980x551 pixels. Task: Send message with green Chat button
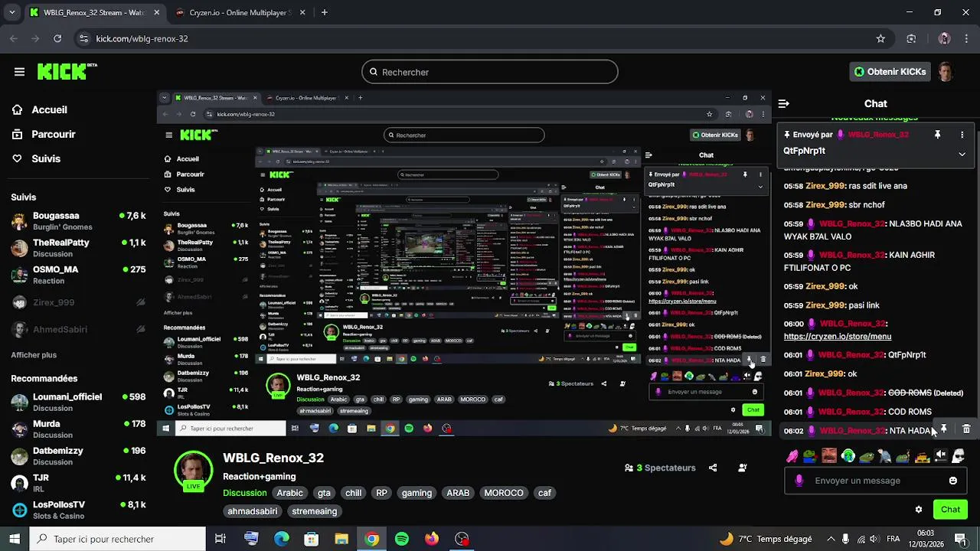click(x=950, y=510)
